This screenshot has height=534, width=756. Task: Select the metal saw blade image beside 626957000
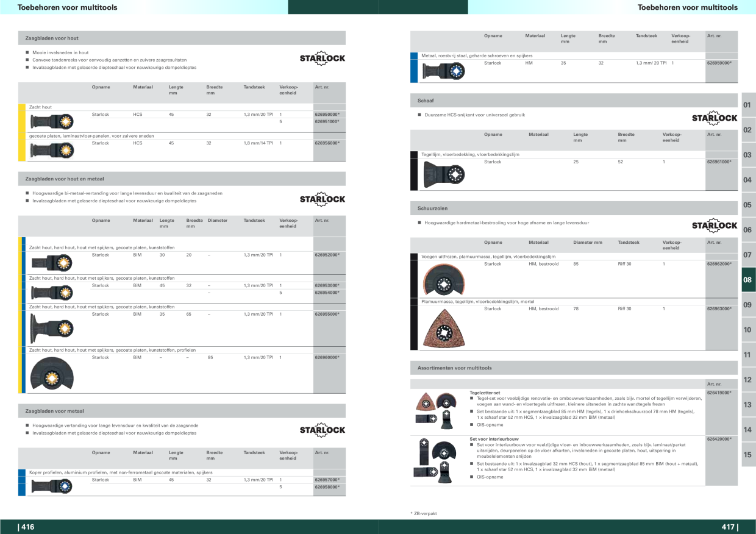[52, 486]
